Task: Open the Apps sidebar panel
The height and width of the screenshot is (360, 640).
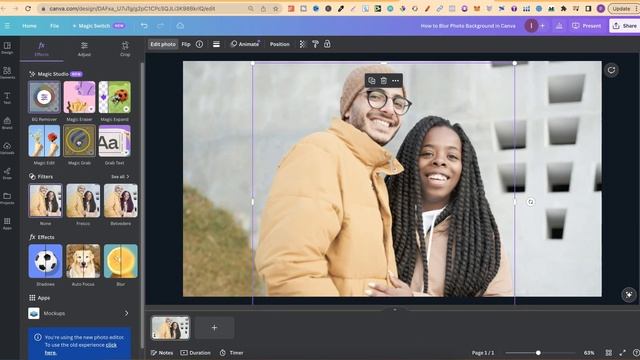Action: (x=7, y=223)
